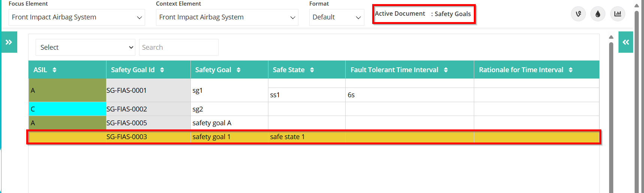This screenshot has height=193, width=644.
Task: Sort by Safe State column arrows
Action: 312,70
